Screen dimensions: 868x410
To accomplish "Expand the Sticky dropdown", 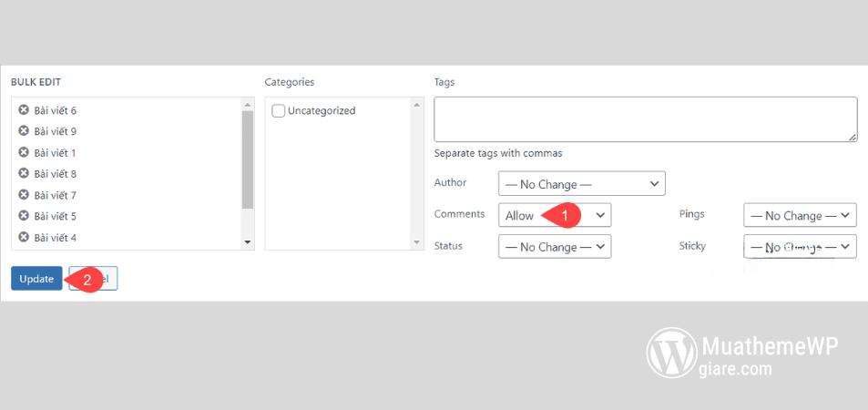I will 800,247.
